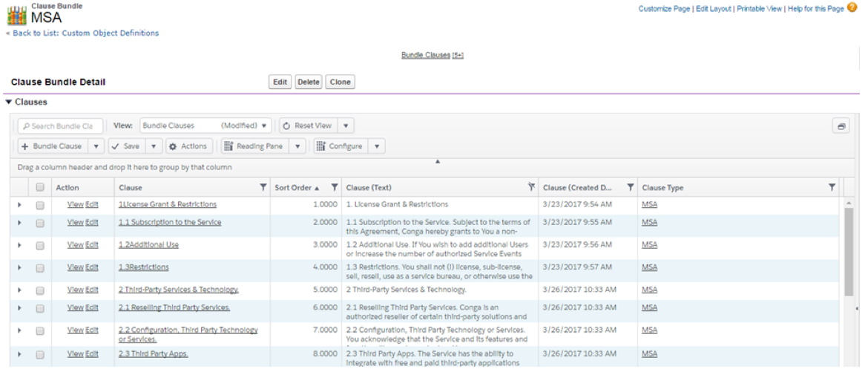The width and height of the screenshot is (868, 372).
Task: Click in the Search Bundle Clauses field
Action: (x=60, y=125)
